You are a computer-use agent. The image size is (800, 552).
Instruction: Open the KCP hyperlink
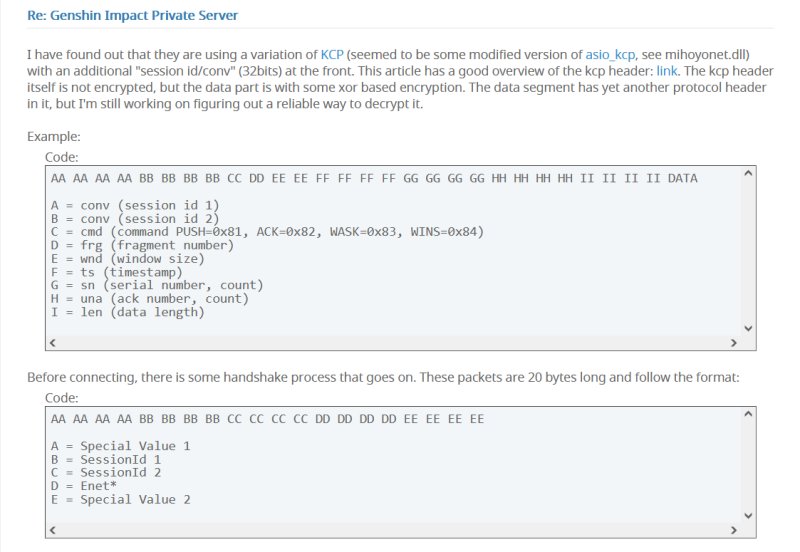(x=332, y=55)
